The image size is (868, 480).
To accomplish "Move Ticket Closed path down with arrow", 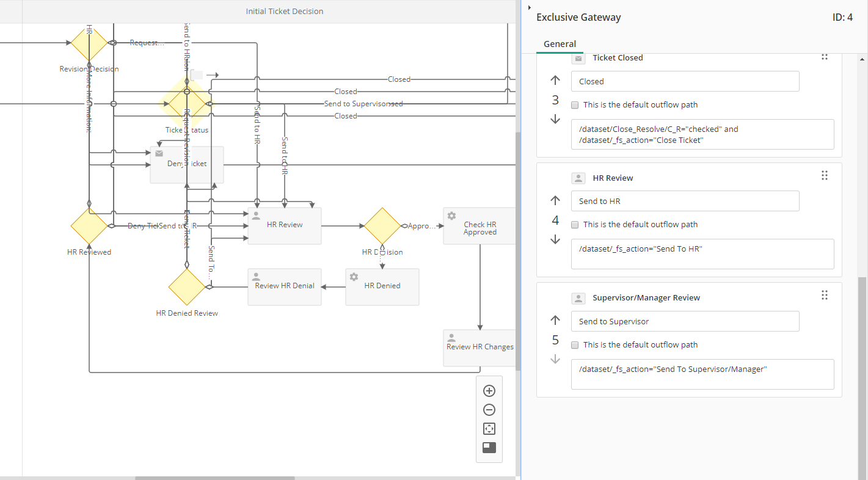I will click(x=555, y=120).
